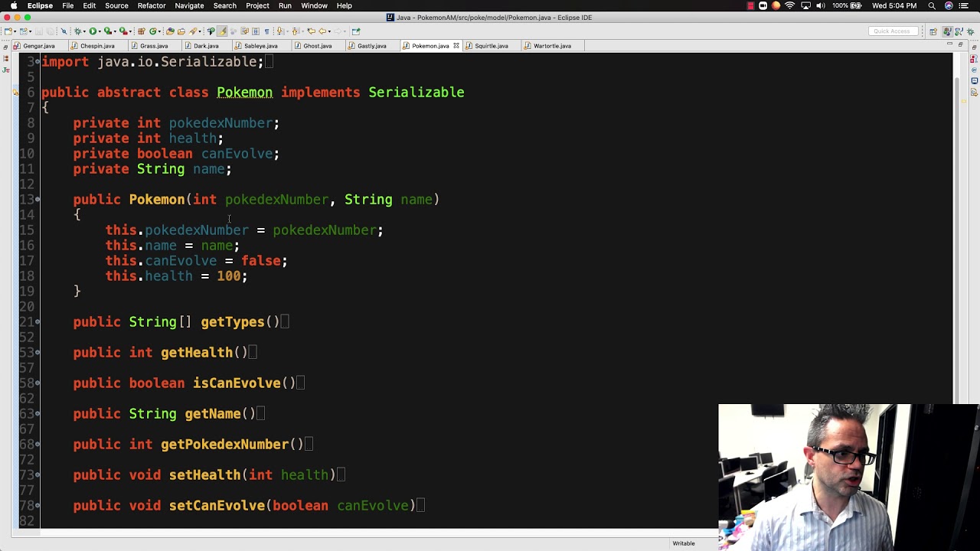The image size is (980, 551).
Task: Click the External Tools run icon
Action: 123,31
